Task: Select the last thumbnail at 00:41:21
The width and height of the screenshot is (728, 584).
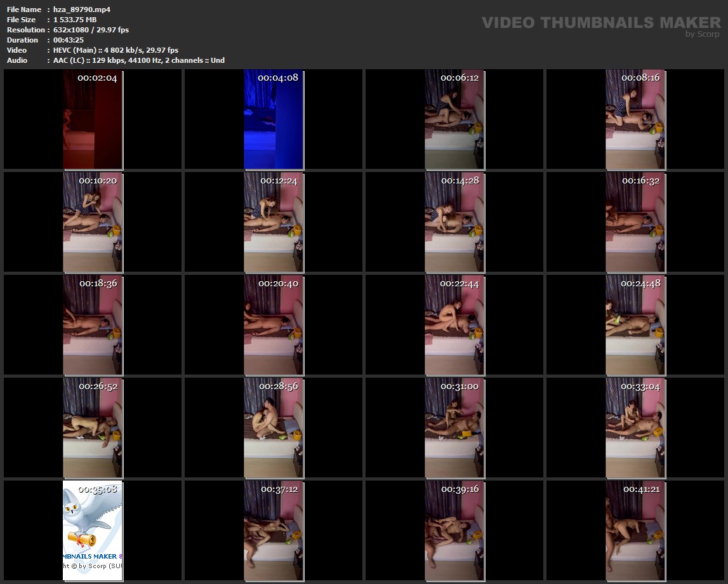Action: tap(635, 531)
